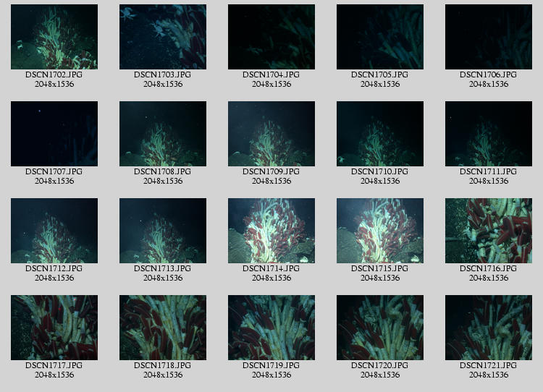Click the file name text DSCN1702.JPG
The height and width of the screenshot is (392, 543).
click(54, 74)
